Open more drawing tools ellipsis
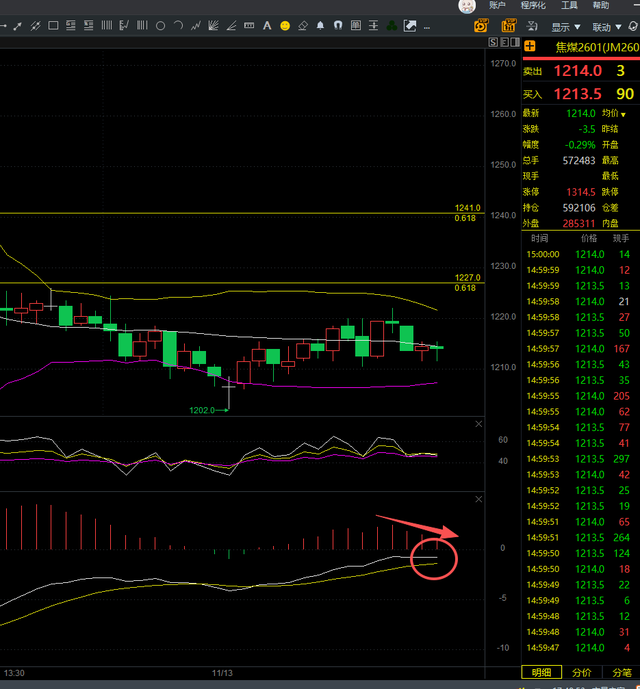This screenshot has height=689, width=640. pyautogui.click(x=426, y=28)
